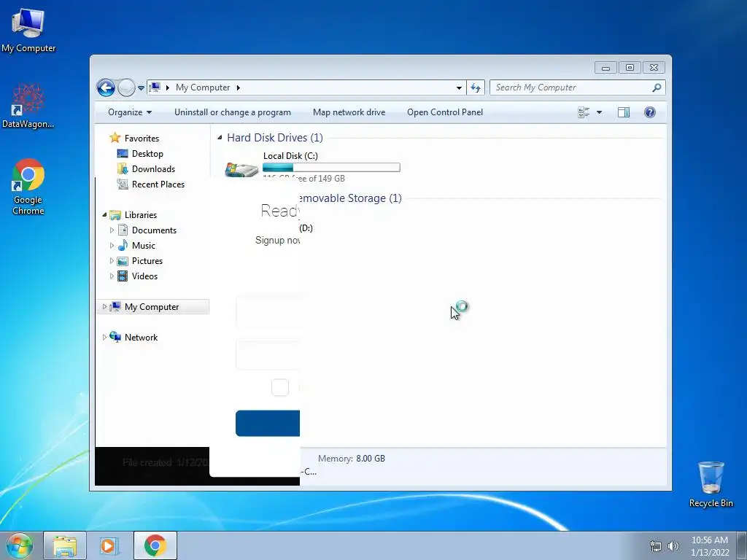
Task: Click the Local Disk (C:) usage bar
Action: (331, 167)
